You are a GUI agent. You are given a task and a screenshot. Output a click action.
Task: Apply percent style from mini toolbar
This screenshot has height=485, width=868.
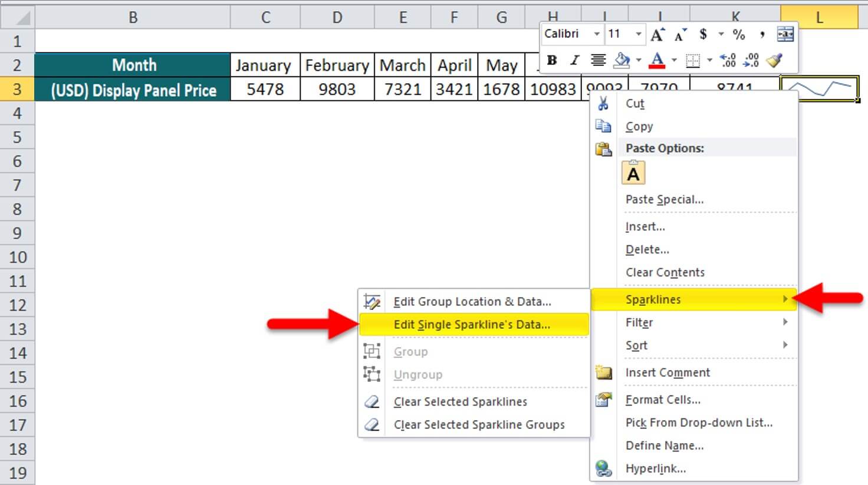tap(739, 35)
